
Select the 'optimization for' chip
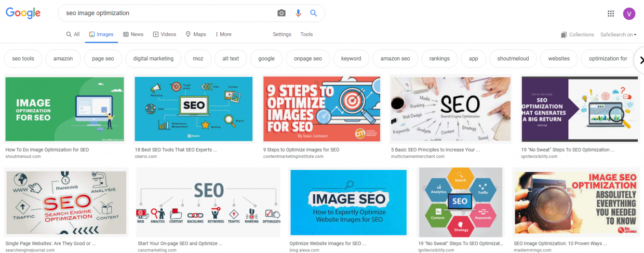(608, 59)
